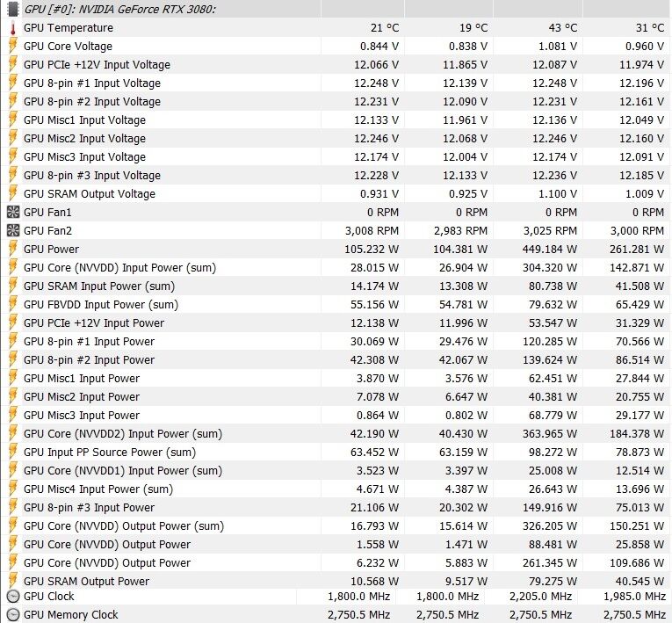Select the GPU Memory Clock label
This screenshot has height=623, width=672.
pyautogui.click(x=71, y=615)
